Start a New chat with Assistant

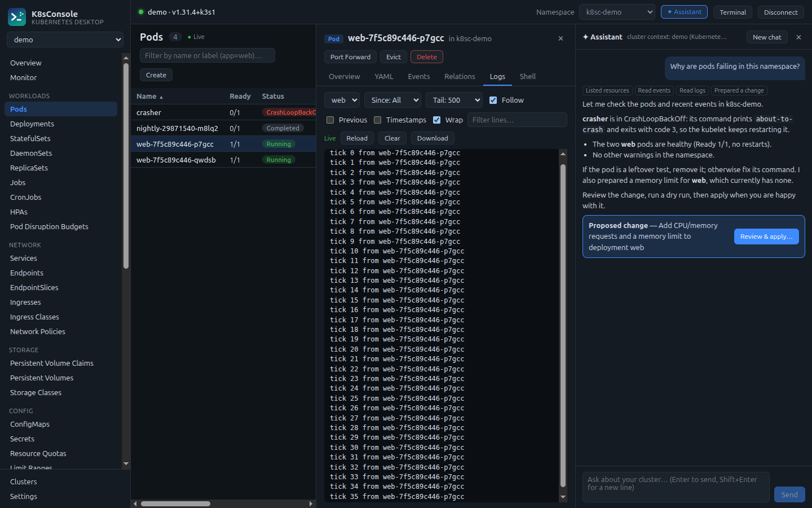(767, 37)
